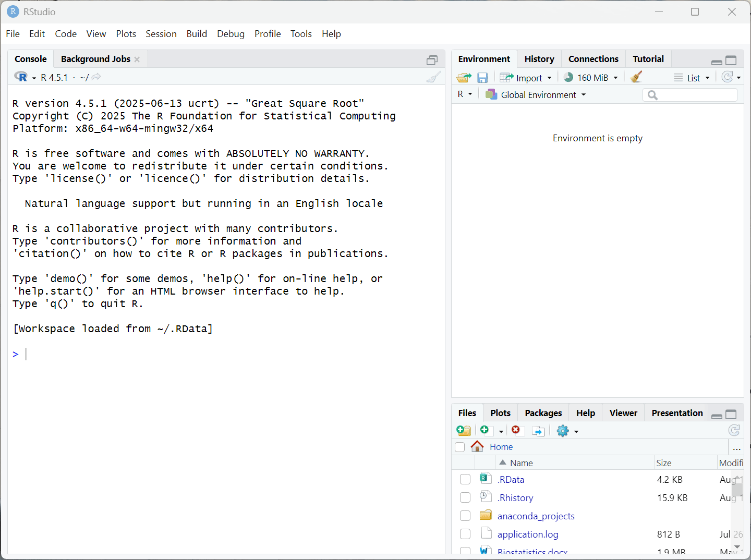Screen dimensions: 751x560
Task: Refresh the Environment pane
Action: 727,77
